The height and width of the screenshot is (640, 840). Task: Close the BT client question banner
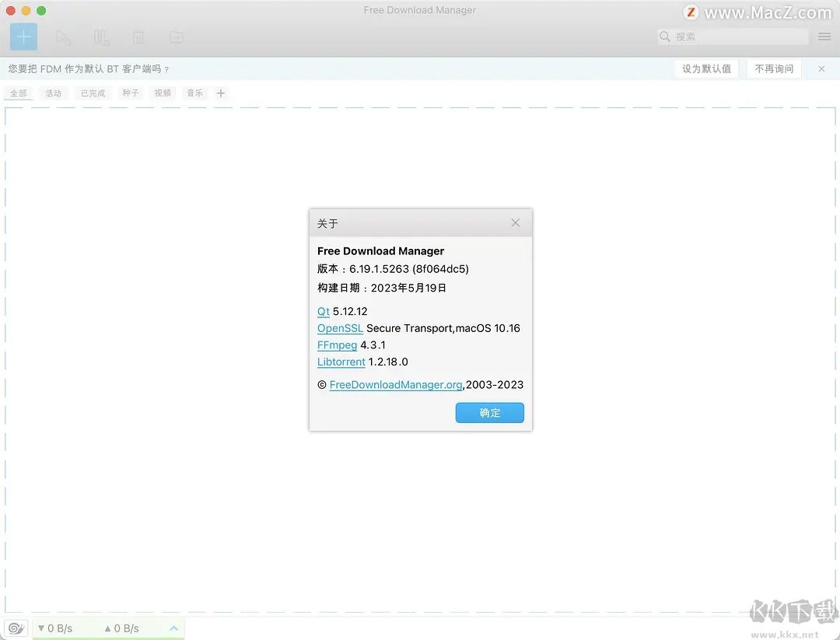tap(821, 68)
